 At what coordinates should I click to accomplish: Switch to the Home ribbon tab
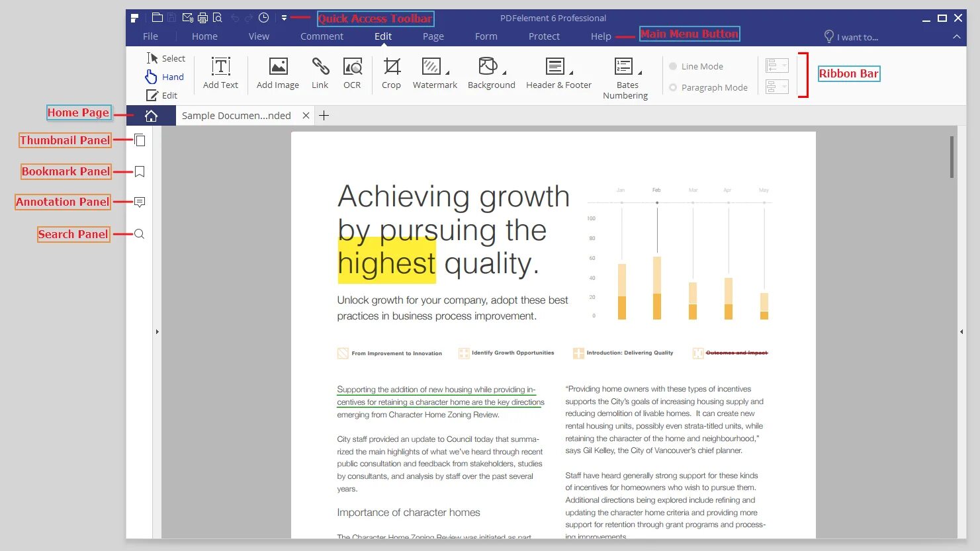(x=204, y=36)
